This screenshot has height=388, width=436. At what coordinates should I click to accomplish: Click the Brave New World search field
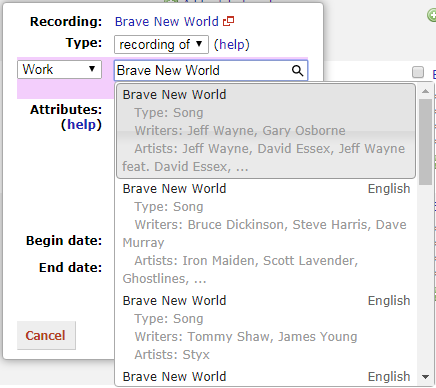tap(211, 70)
